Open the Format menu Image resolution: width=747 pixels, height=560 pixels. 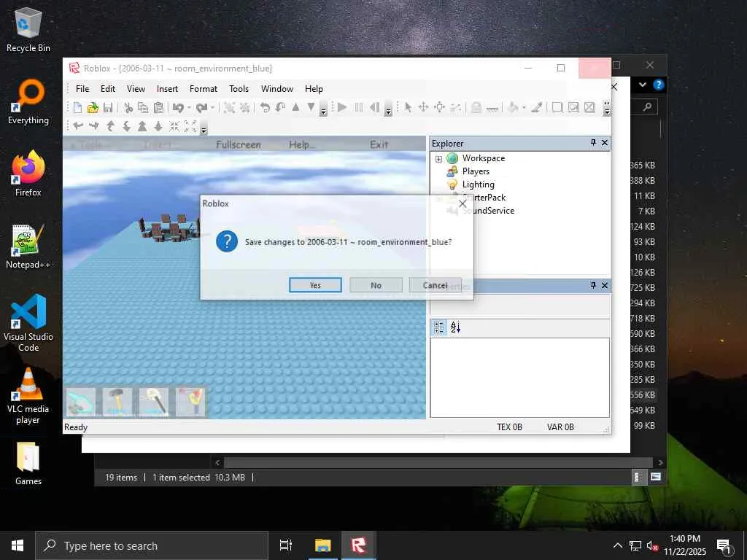[204, 89]
